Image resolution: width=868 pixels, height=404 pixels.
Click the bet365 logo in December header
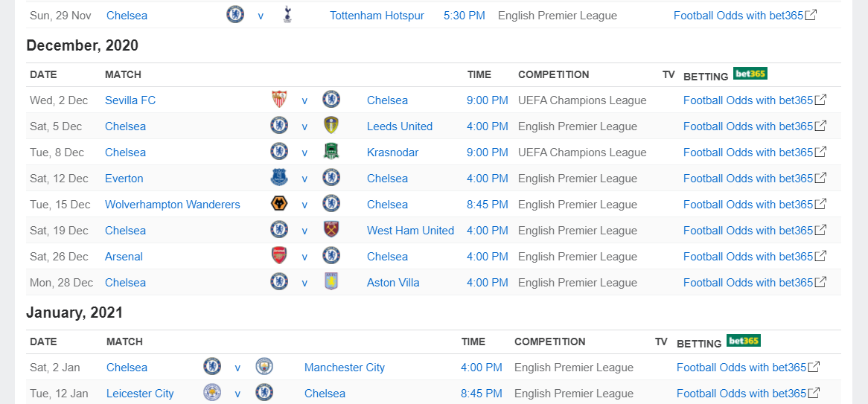click(750, 74)
